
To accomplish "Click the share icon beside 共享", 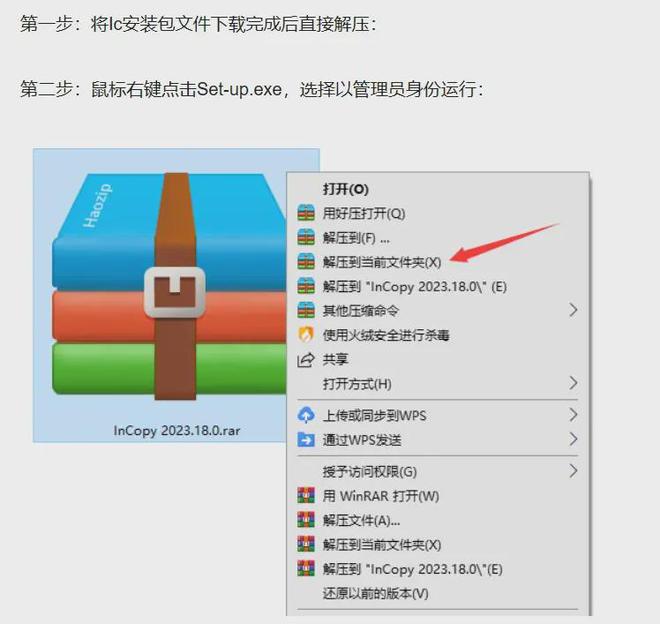I will coord(306,359).
